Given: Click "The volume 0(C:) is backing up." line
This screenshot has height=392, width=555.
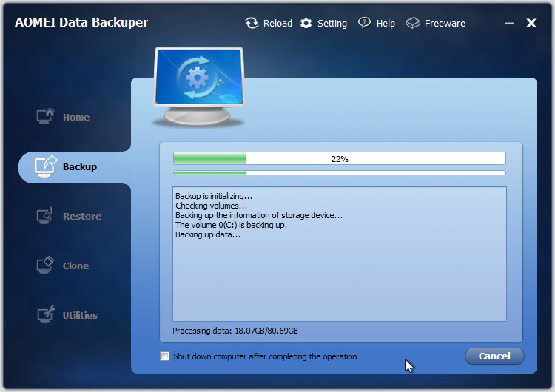Looking at the screenshot, I should (x=231, y=225).
